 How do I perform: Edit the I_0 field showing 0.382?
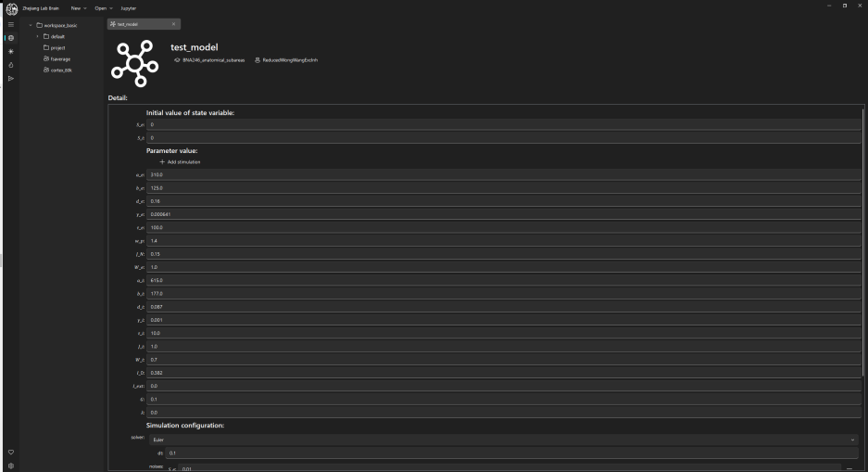coord(504,373)
